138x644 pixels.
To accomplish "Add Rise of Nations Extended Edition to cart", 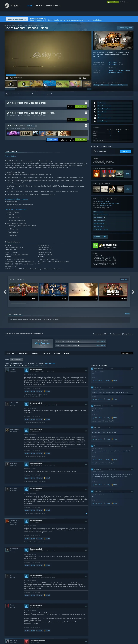I will pyautogui.click(x=81, y=107).
